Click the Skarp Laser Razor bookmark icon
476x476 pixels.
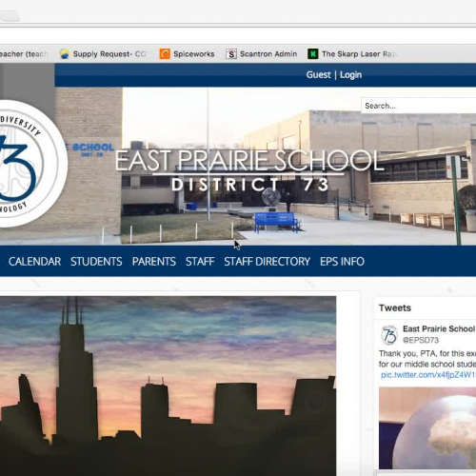point(312,54)
